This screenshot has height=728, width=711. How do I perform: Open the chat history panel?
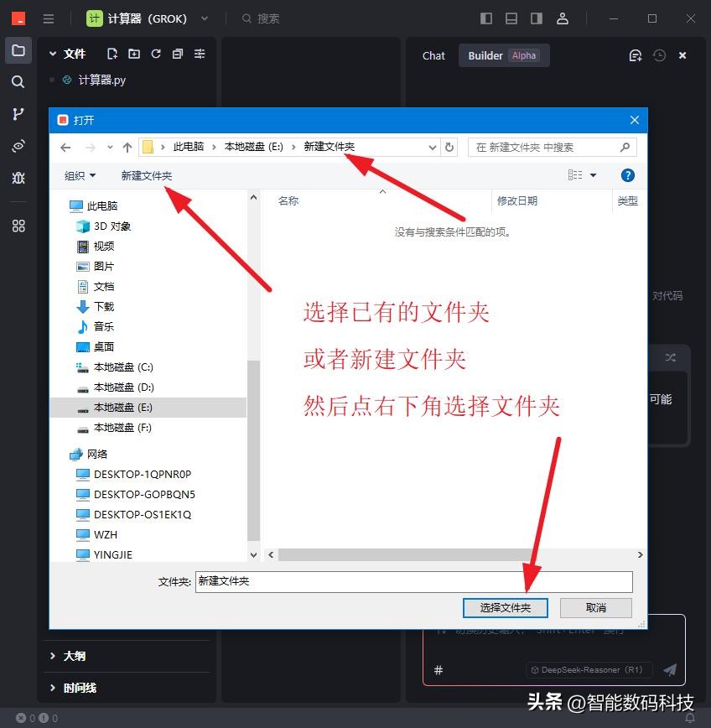(660, 55)
